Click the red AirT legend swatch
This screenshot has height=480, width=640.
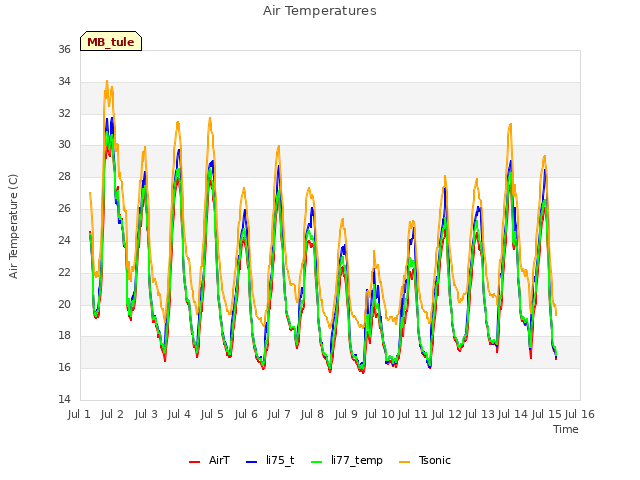[x=194, y=461]
